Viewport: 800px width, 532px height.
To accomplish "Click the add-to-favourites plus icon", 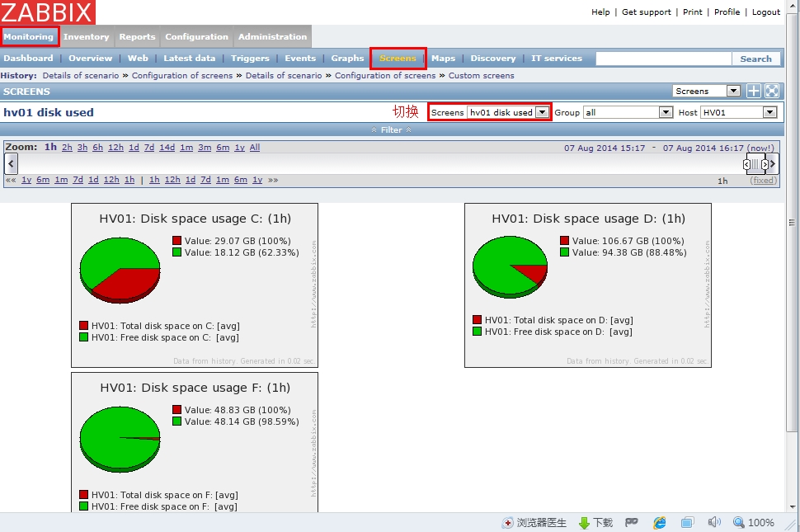I will pos(754,92).
